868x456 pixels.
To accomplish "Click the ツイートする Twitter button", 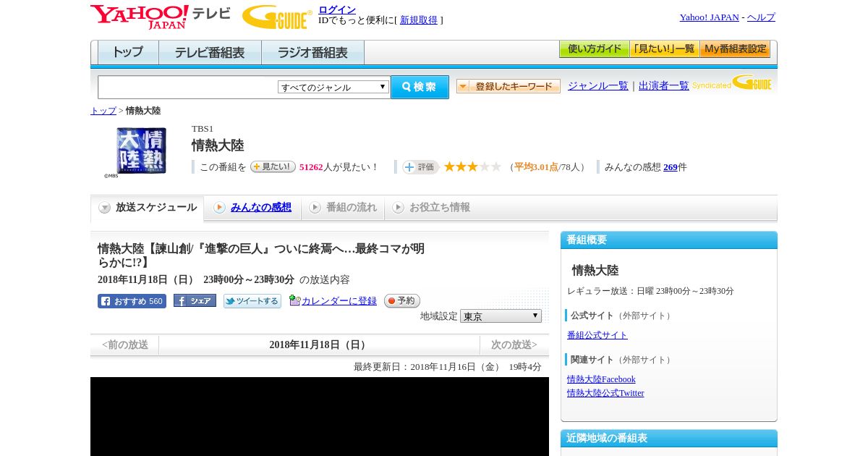I will 252,301.
